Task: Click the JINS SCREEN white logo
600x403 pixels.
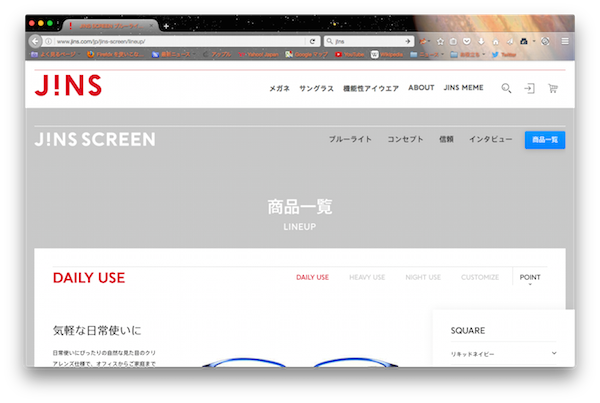Action: tap(95, 139)
